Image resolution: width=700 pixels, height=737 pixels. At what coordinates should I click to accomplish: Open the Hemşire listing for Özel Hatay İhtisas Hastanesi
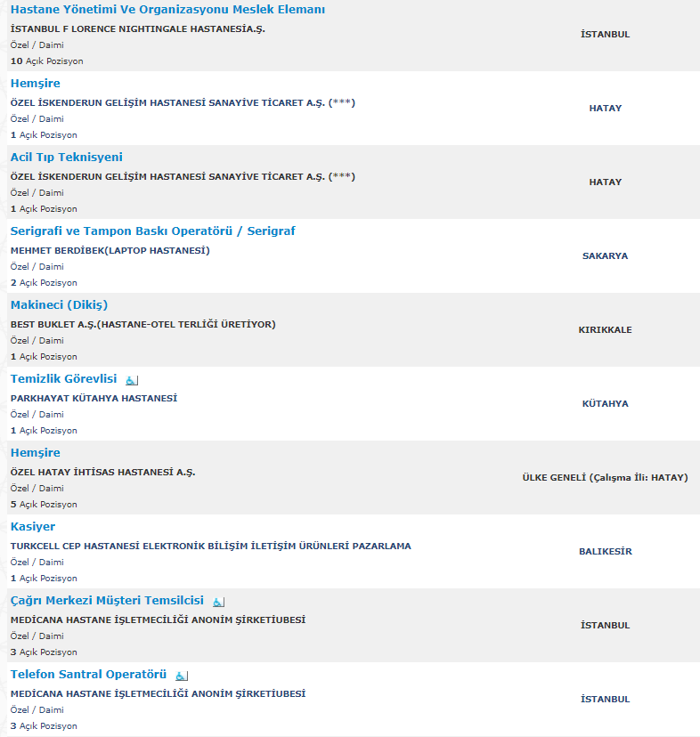pos(36,453)
